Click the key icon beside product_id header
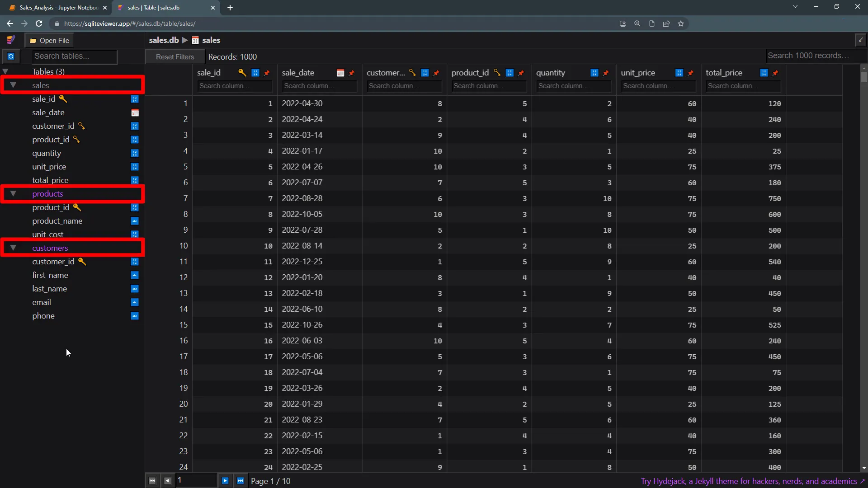868x488 pixels. [x=497, y=72]
